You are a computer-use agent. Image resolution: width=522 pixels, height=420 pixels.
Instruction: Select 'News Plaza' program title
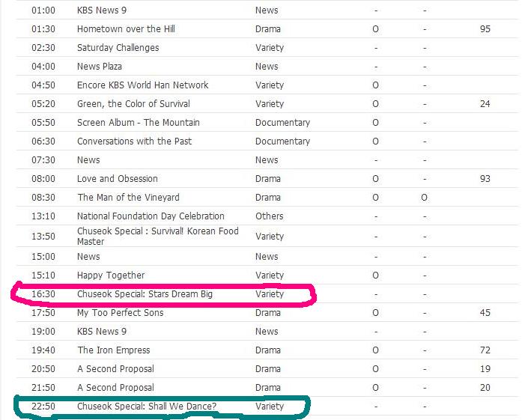coord(99,66)
